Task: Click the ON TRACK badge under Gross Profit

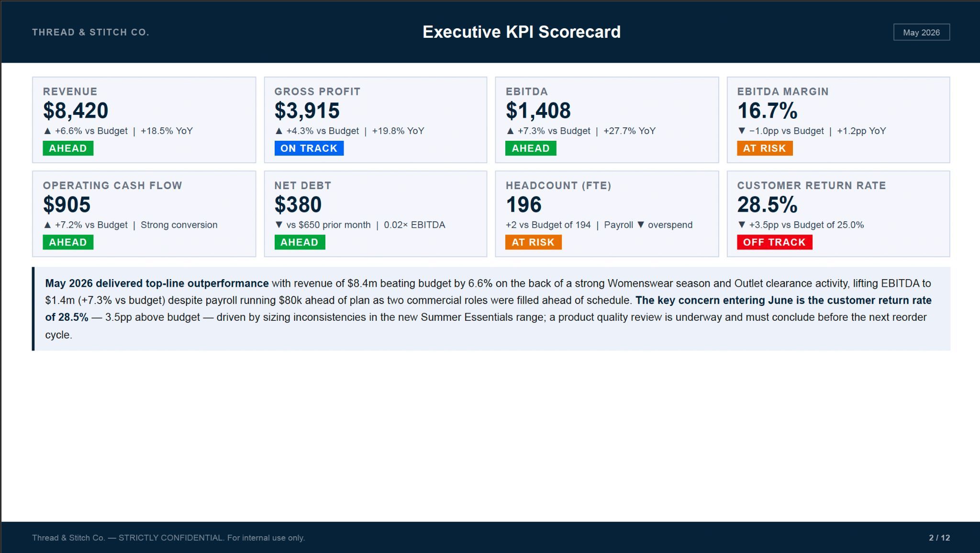Action: point(309,148)
